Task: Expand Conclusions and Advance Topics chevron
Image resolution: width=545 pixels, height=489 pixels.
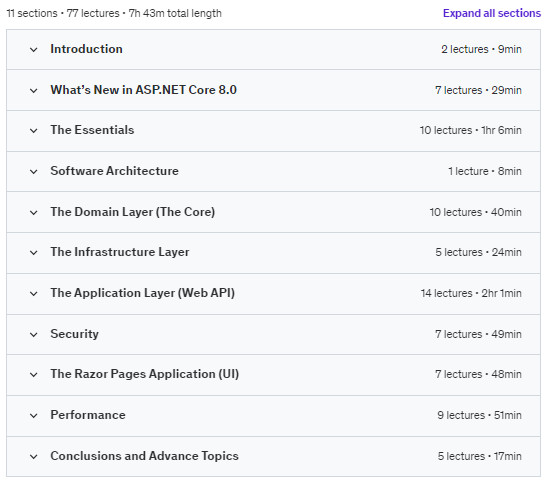Action: tap(34, 457)
